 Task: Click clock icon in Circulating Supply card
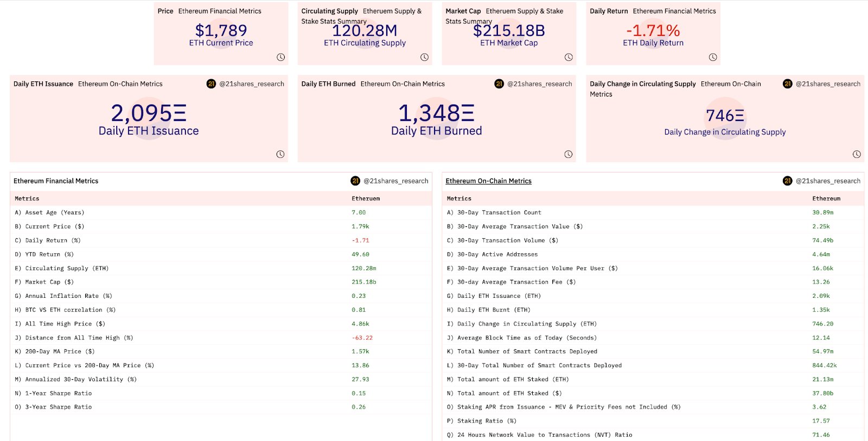[424, 57]
